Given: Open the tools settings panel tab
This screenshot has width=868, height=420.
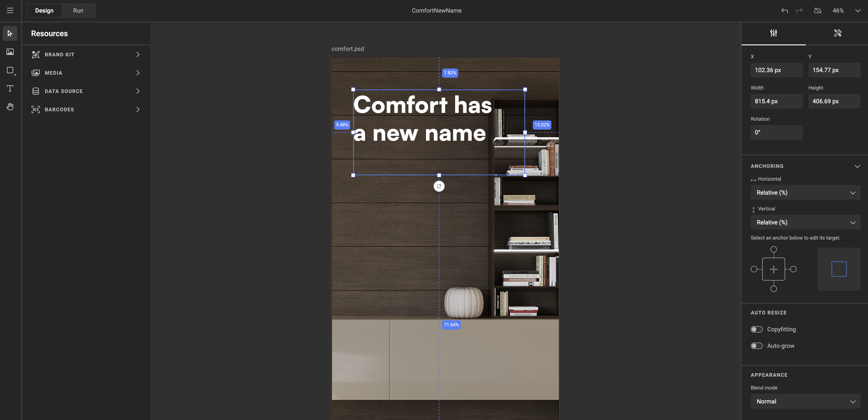Looking at the screenshot, I should pyautogui.click(x=837, y=33).
